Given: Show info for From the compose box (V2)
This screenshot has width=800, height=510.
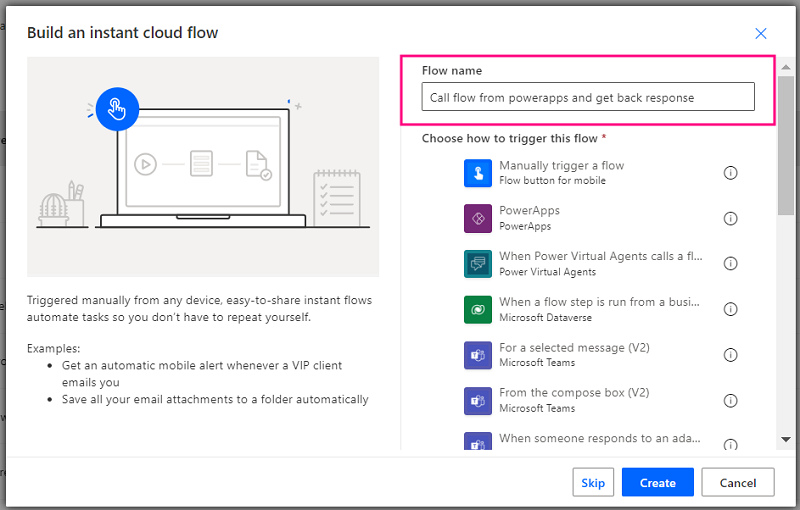Looking at the screenshot, I should pos(731,401).
